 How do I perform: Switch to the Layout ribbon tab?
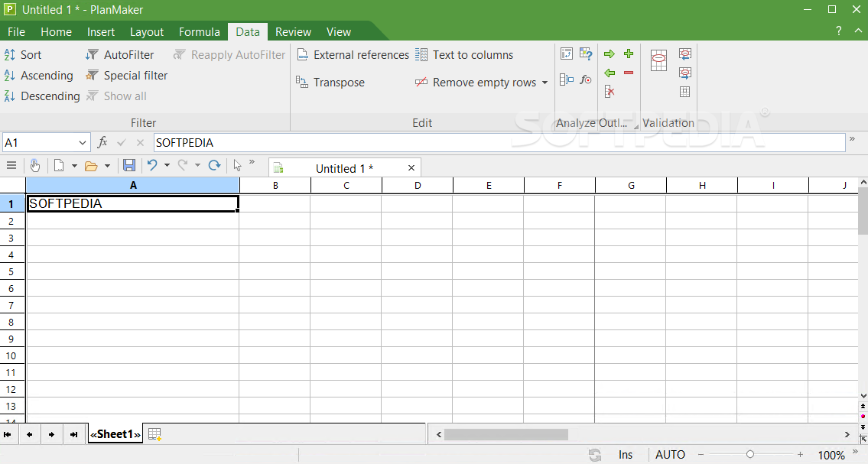[147, 31]
